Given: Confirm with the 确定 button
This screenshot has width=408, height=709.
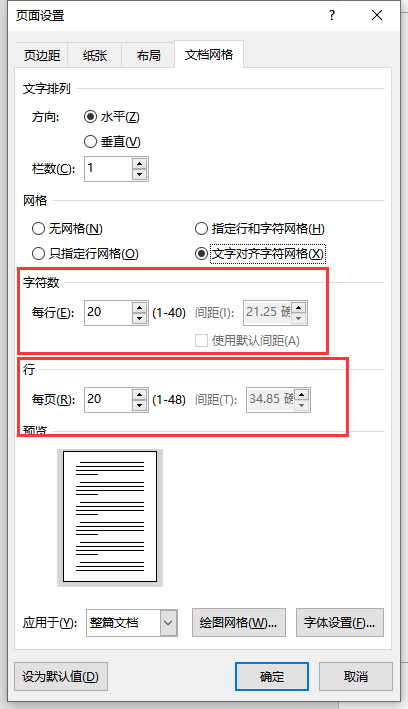Looking at the screenshot, I should click(272, 676).
